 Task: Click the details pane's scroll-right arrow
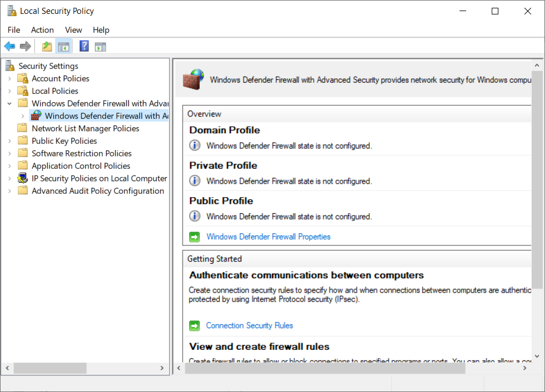pyautogui.click(x=525, y=368)
